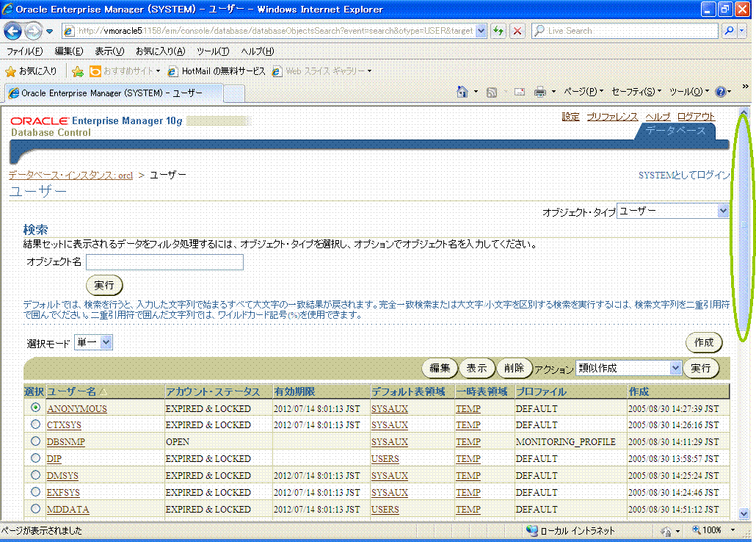
Task: Click the RSS Feeds icon
Action: pyautogui.click(x=491, y=93)
